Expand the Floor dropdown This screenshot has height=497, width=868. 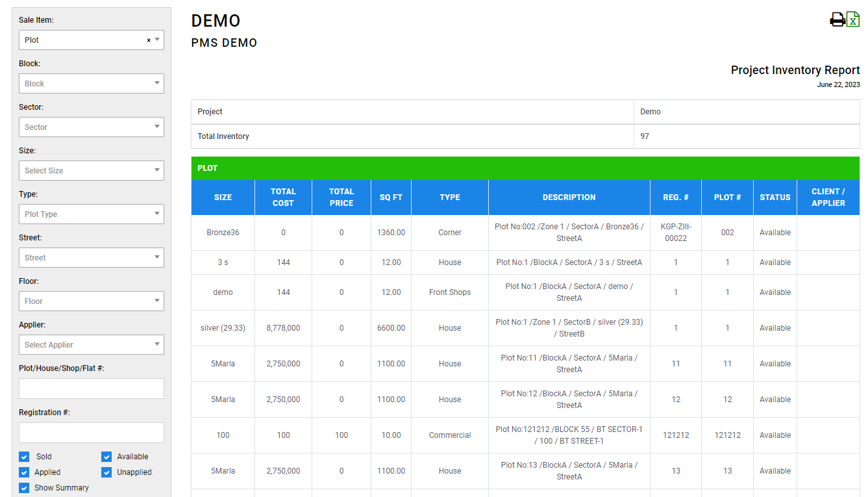(x=92, y=301)
